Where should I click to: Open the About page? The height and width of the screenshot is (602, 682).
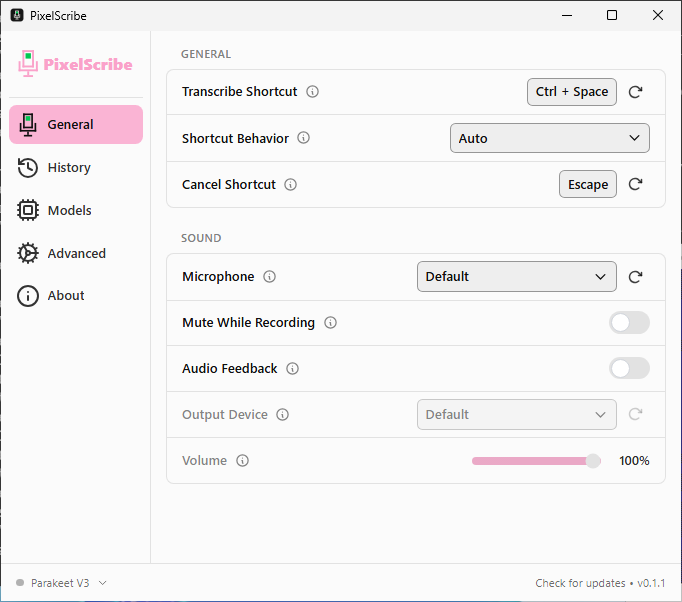(x=76, y=296)
